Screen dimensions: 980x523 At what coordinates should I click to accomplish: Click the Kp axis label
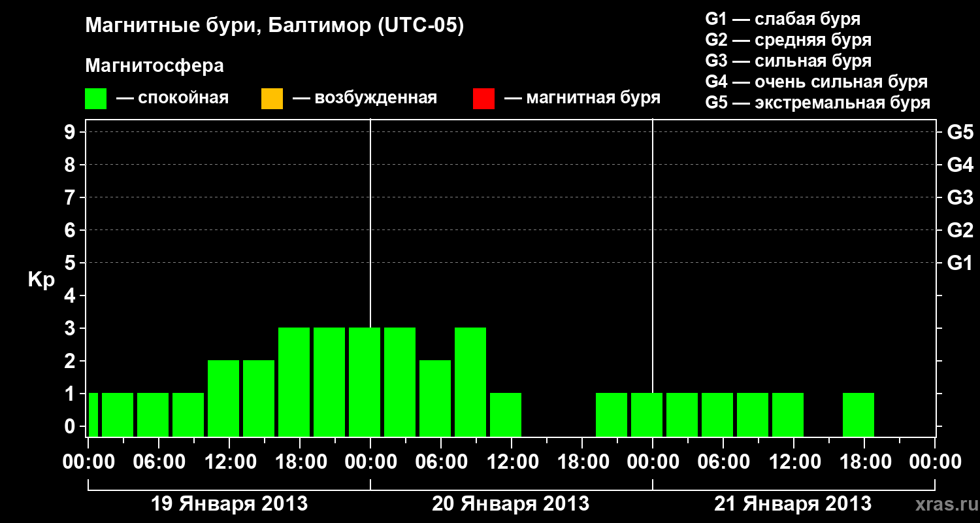42,281
